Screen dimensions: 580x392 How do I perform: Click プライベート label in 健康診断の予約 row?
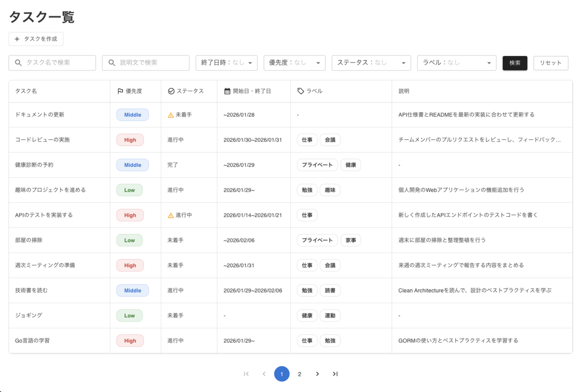(x=317, y=165)
